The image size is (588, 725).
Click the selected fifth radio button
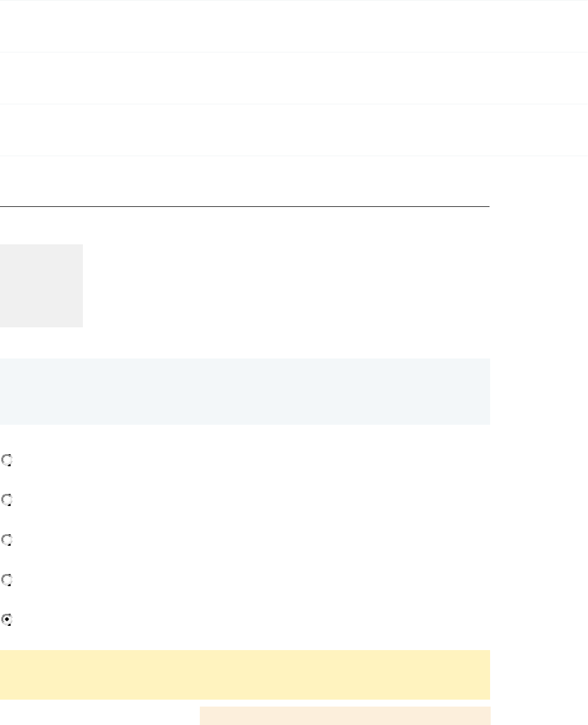point(7,620)
